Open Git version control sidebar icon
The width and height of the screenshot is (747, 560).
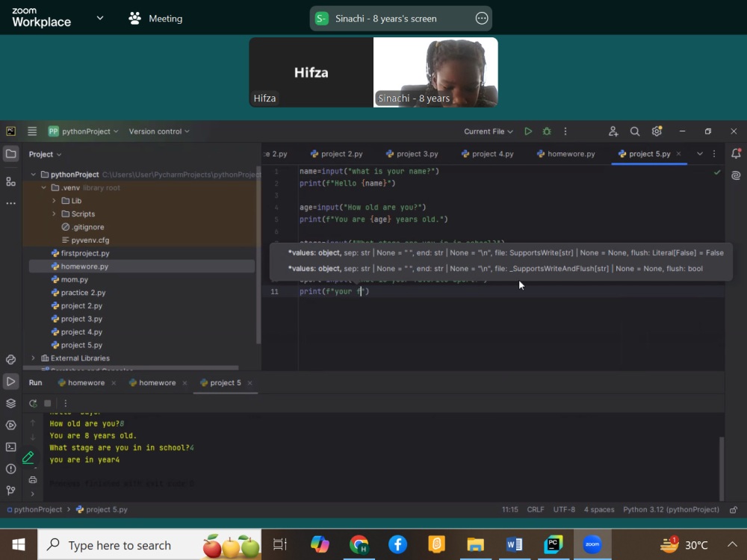[x=10, y=490]
